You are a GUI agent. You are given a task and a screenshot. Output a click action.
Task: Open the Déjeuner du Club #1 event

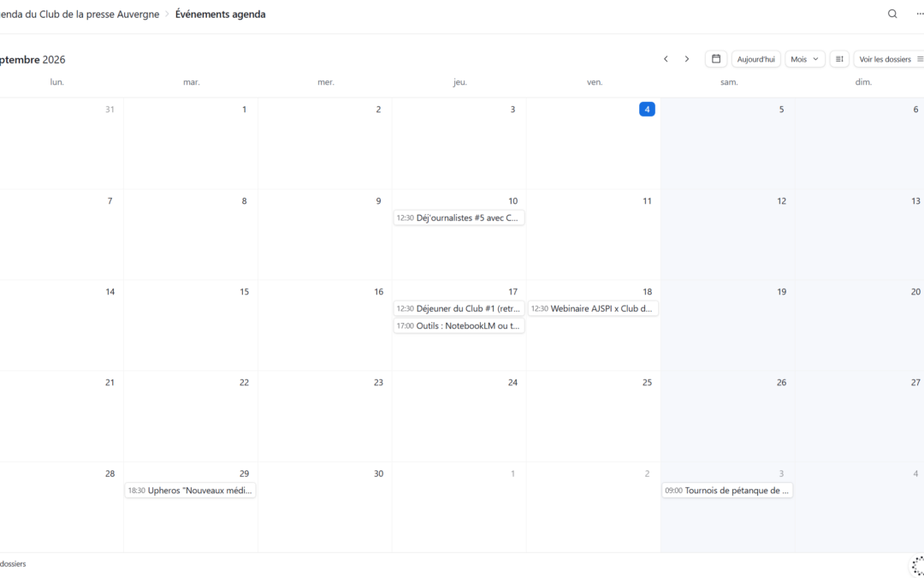coord(459,308)
